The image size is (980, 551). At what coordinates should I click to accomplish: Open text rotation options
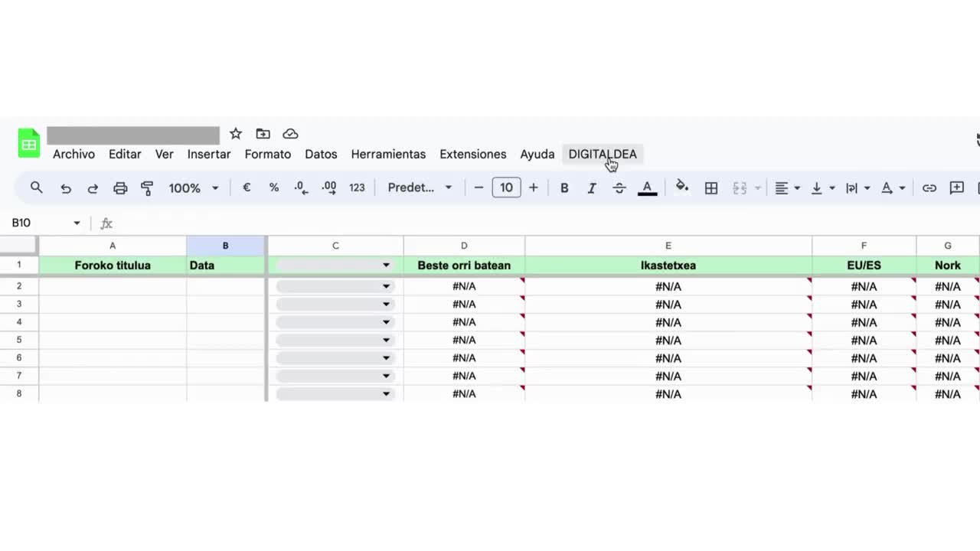pyautogui.click(x=893, y=188)
